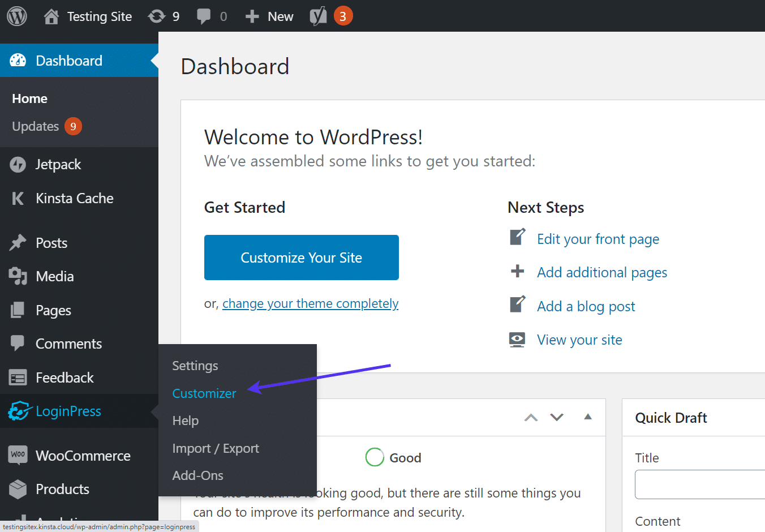Open Edit your front page link
Screen dimensions: 765x532
(x=598, y=239)
